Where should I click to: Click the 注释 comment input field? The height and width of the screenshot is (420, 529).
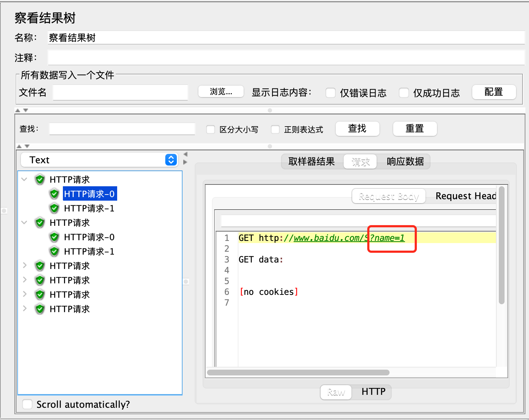tap(286, 58)
